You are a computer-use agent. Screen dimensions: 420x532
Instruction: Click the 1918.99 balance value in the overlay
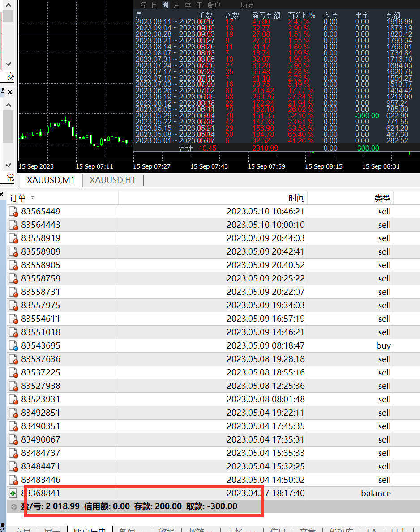[399, 22]
